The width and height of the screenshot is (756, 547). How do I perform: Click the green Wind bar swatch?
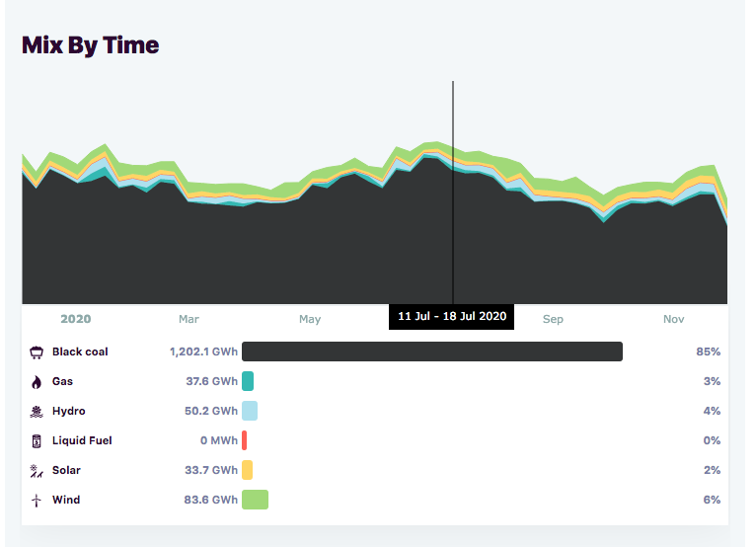pos(255,500)
